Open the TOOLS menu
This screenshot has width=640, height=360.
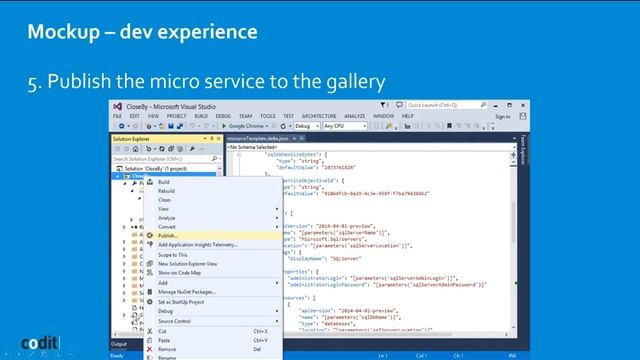click(268, 116)
